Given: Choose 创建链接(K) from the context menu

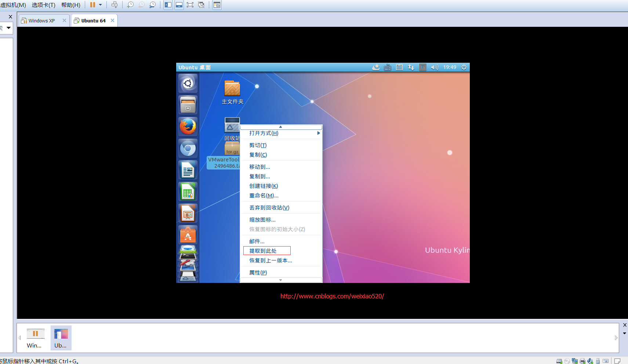Looking at the screenshot, I should coord(281,186).
